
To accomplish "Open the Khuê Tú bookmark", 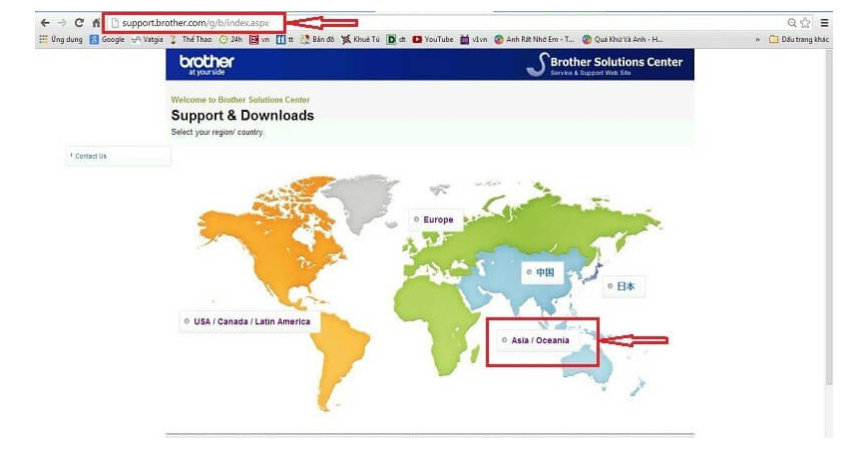I will [x=360, y=39].
